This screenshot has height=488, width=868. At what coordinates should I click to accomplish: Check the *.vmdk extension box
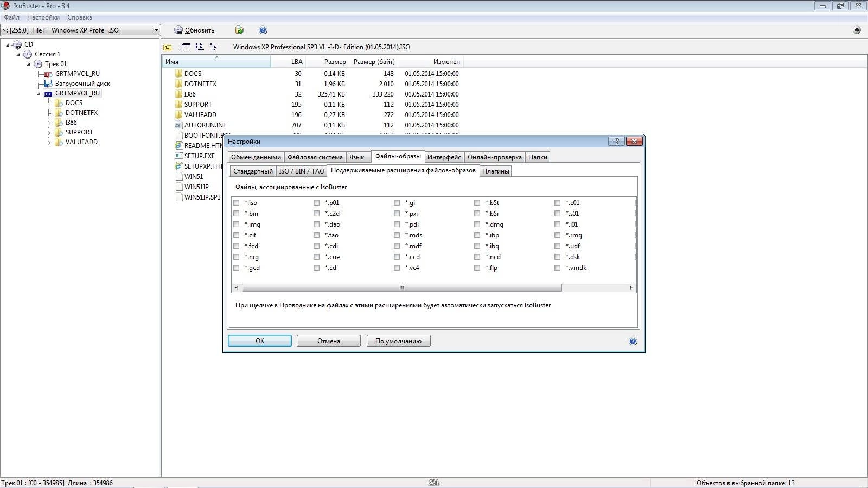(x=557, y=268)
